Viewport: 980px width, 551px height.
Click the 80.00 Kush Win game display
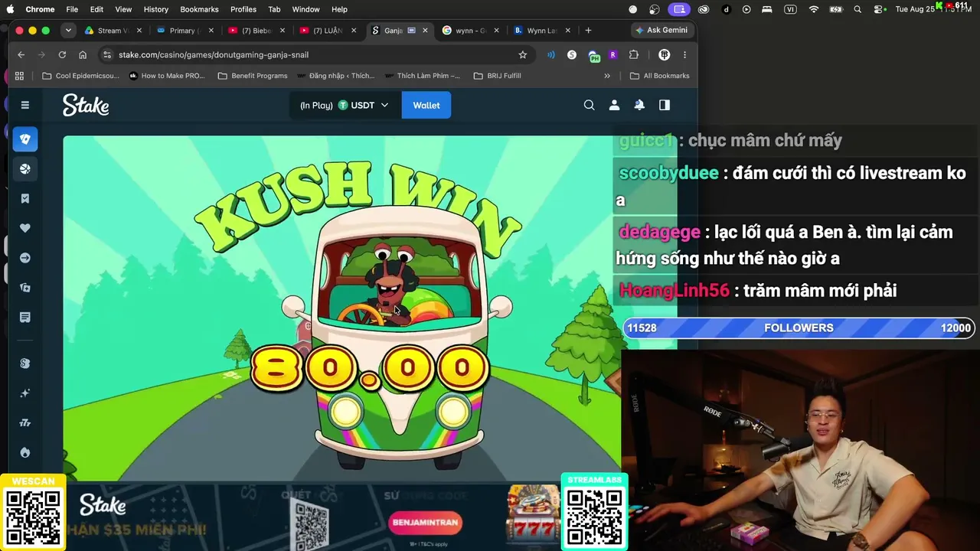point(369,368)
